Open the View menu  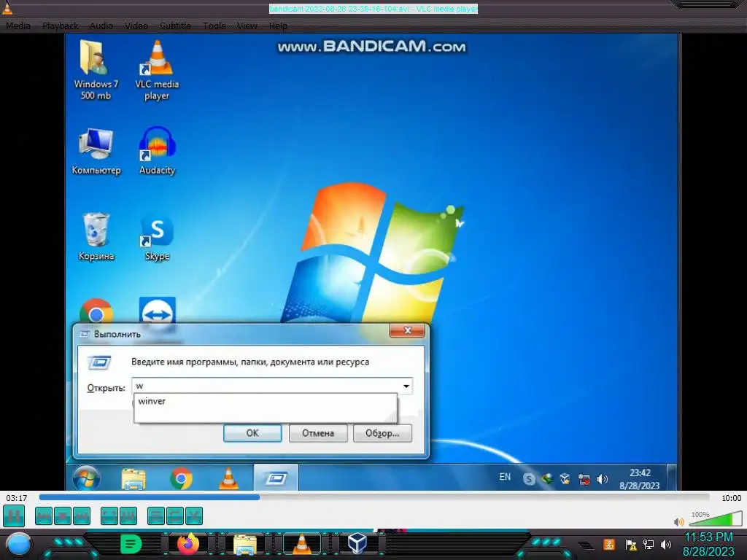pyautogui.click(x=247, y=26)
